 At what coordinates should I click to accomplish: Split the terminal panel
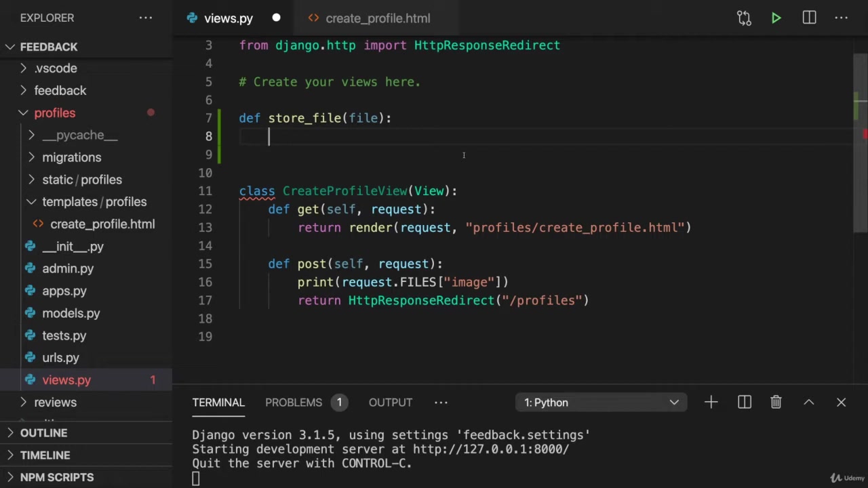(744, 403)
